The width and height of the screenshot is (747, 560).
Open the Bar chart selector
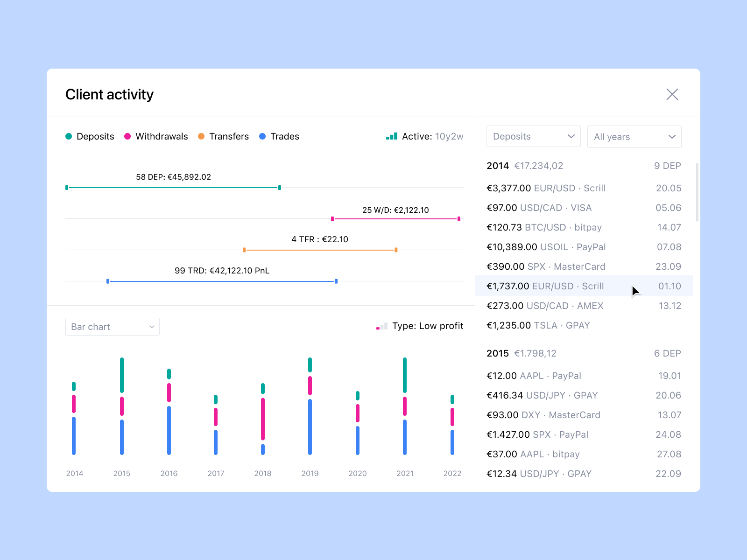pos(112,327)
